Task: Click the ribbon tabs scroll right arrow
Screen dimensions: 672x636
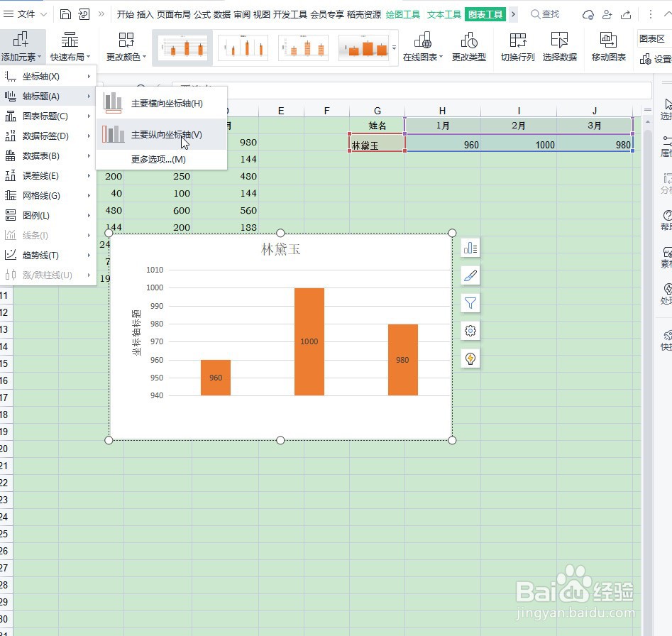Action: [x=513, y=15]
